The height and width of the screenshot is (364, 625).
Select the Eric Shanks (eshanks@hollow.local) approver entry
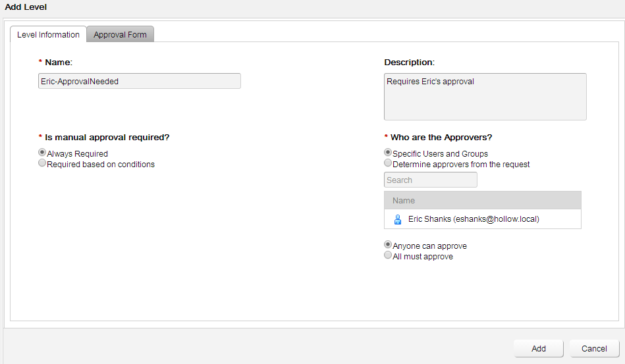pos(474,219)
